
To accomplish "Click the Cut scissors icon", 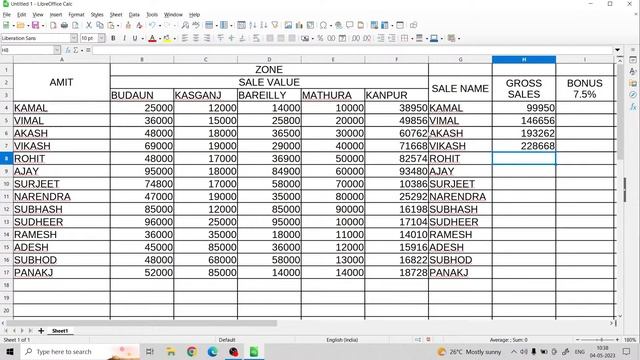I will pos(89,25).
